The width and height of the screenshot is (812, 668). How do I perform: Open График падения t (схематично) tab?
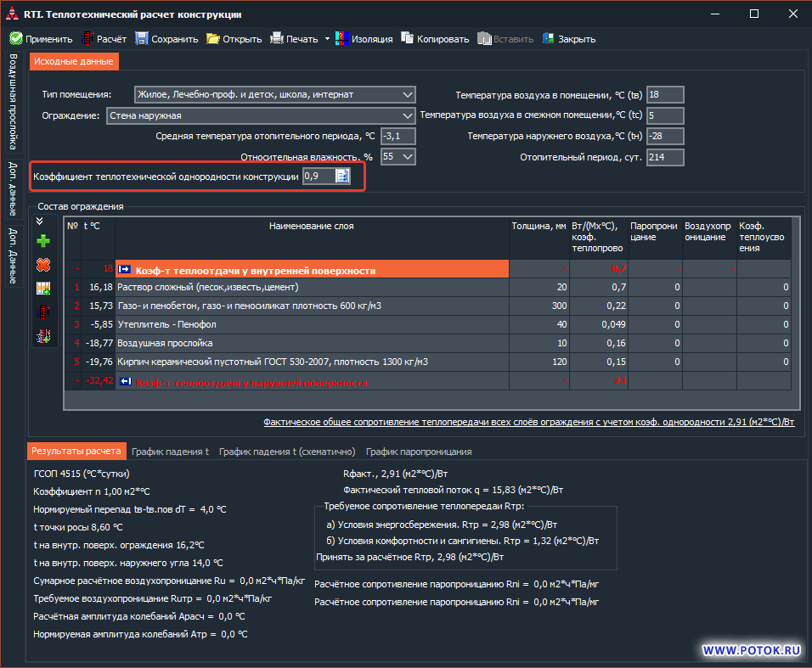(287, 452)
